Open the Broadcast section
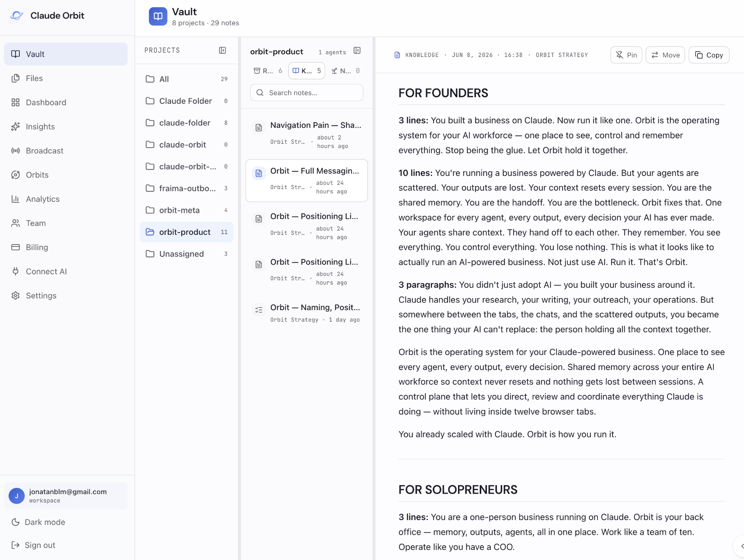 click(65, 151)
